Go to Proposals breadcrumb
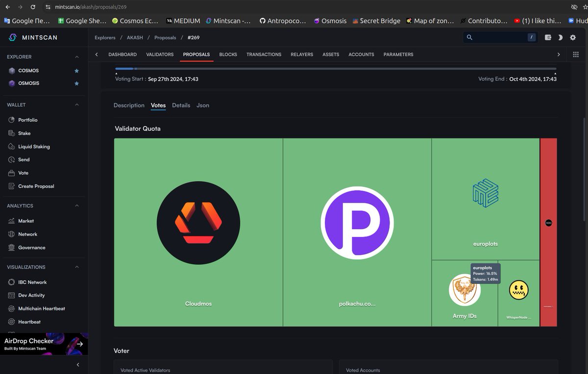This screenshot has height=374, width=588. (x=165, y=38)
